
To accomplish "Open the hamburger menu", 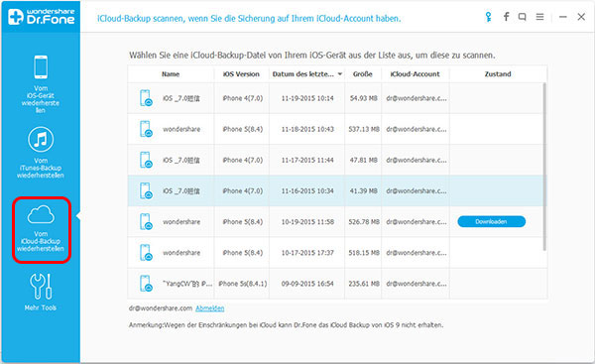I will point(539,17).
